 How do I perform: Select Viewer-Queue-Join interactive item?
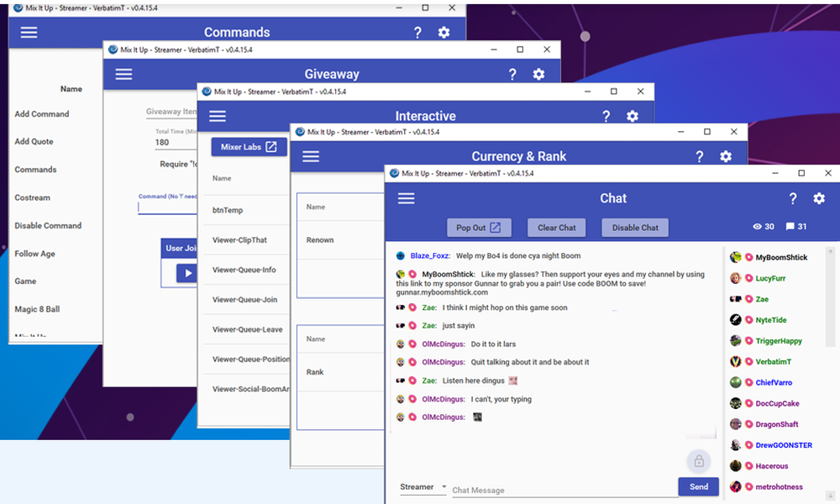(244, 299)
